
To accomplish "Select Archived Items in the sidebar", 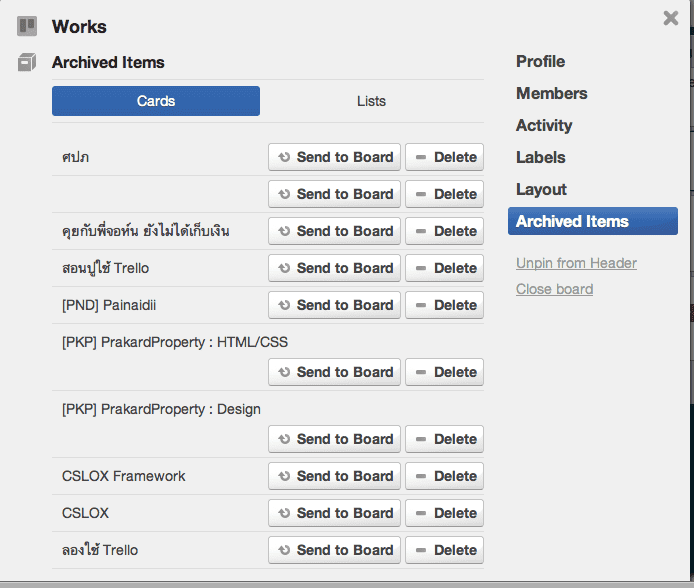I will click(593, 221).
